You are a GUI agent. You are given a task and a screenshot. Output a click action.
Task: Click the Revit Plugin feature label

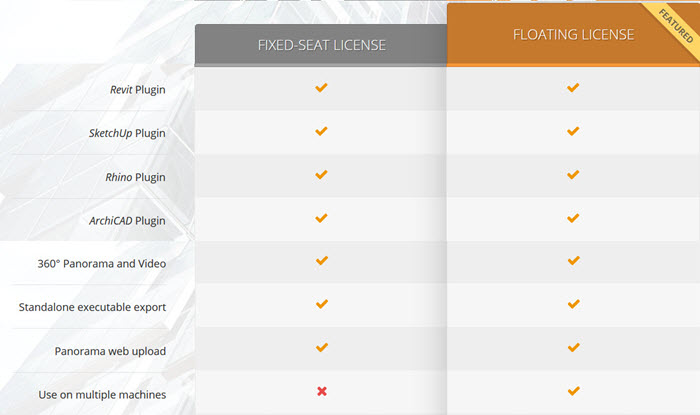point(138,90)
